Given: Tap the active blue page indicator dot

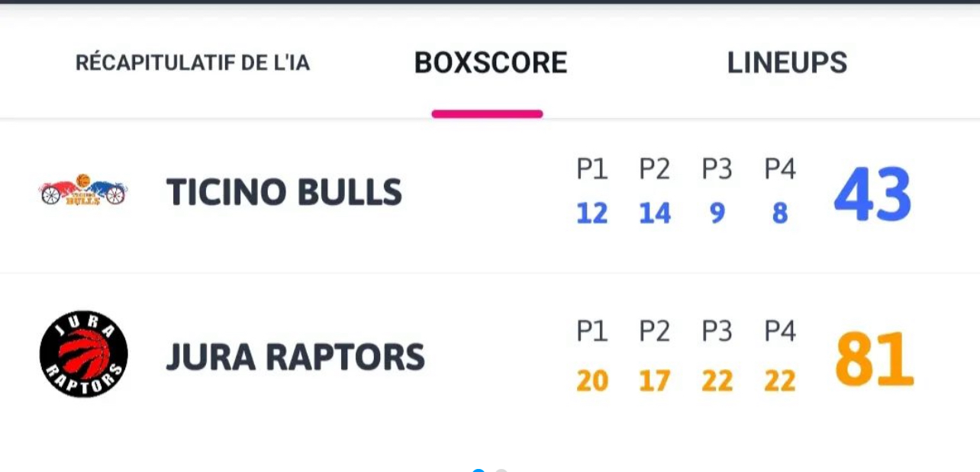Looking at the screenshot, I should pyautogui.click(x=479, y=470).
